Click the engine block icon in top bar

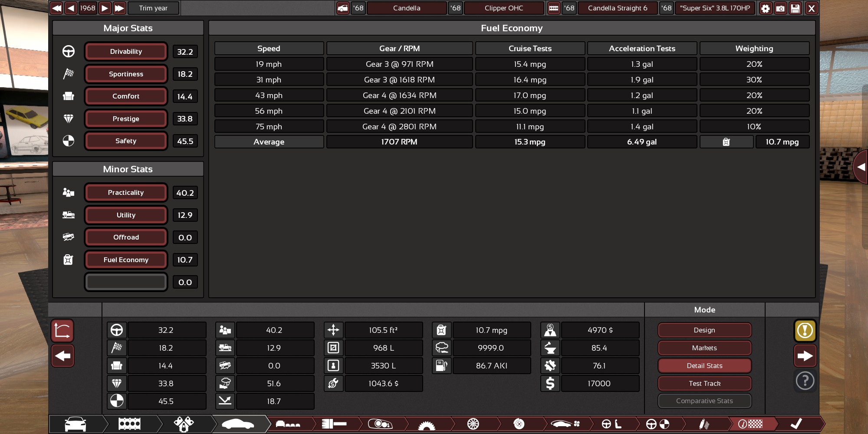tap(554, 8)
